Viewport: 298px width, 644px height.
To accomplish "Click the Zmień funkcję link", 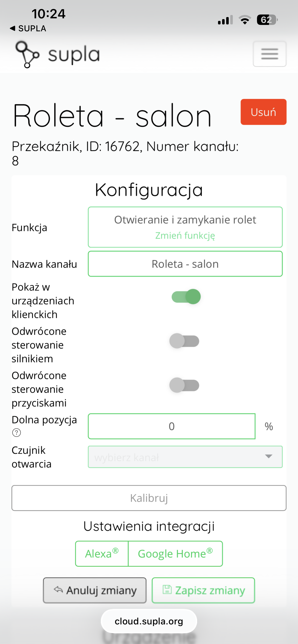I will pyautogui.click(x=185, y=236).
